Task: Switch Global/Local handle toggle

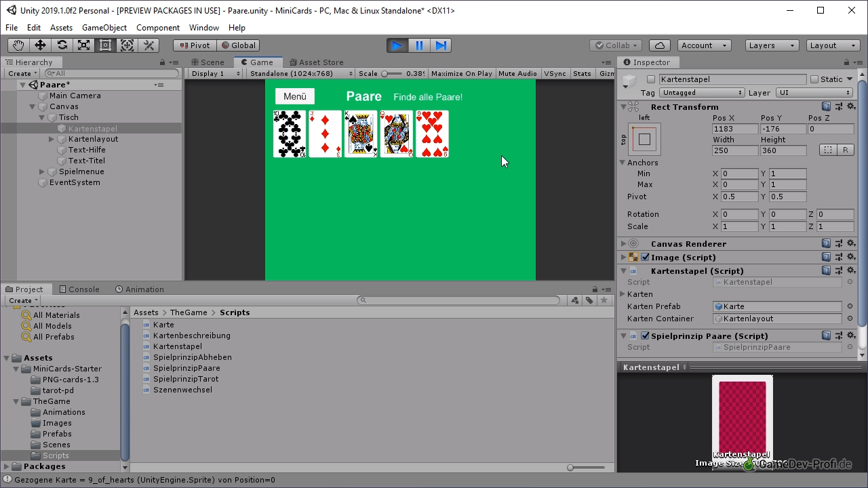Action: [238, 45]
